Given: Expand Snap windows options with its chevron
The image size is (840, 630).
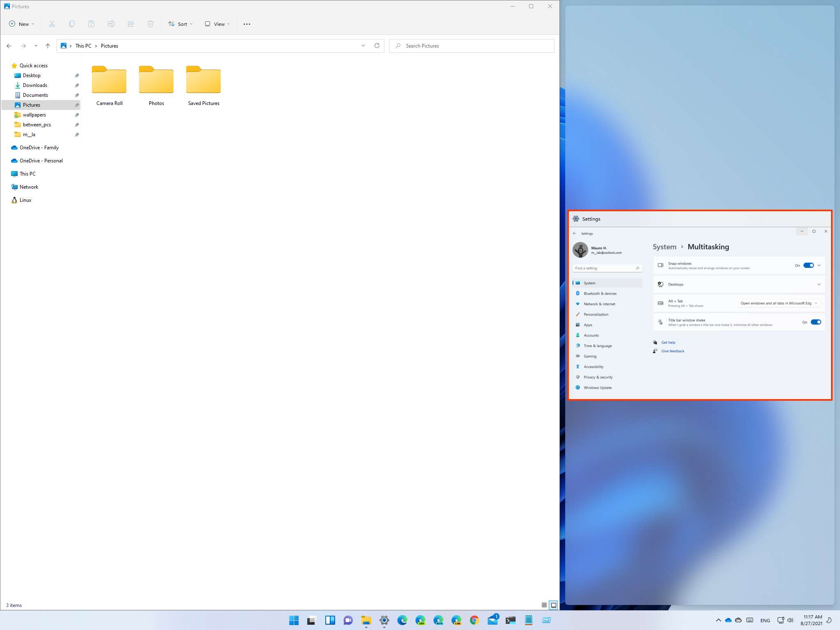Looking at the screenshot, I should tap(819, 265).
